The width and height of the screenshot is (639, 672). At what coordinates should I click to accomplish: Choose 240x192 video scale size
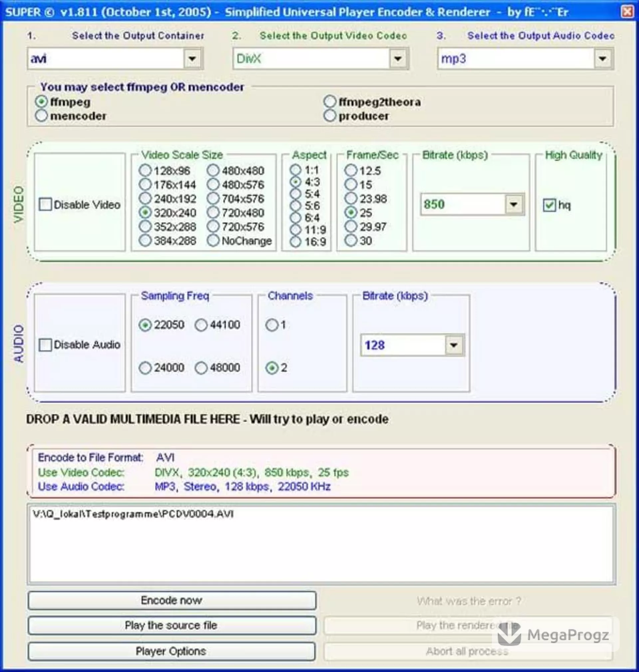pos(145,199)
